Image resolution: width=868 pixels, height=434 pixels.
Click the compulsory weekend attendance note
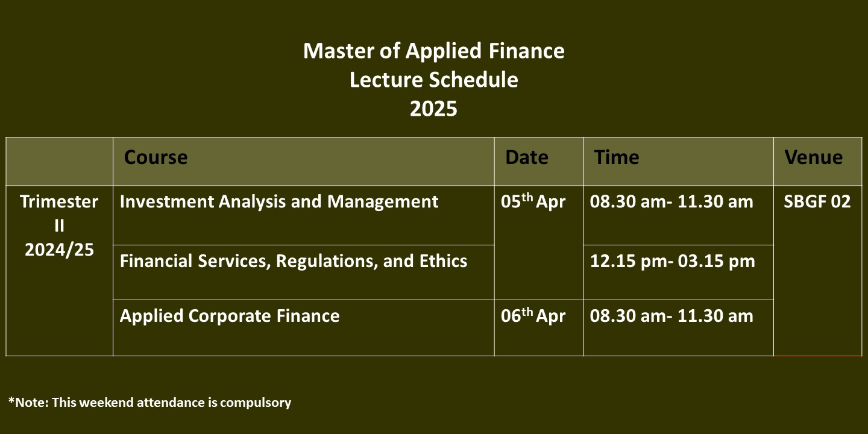pyautogui.click(x=149, y=402)
